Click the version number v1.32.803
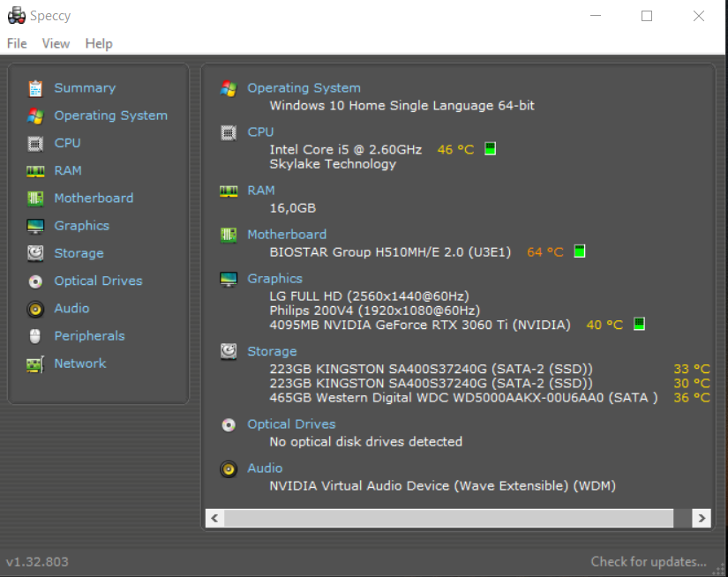 (x=37, y=562)
